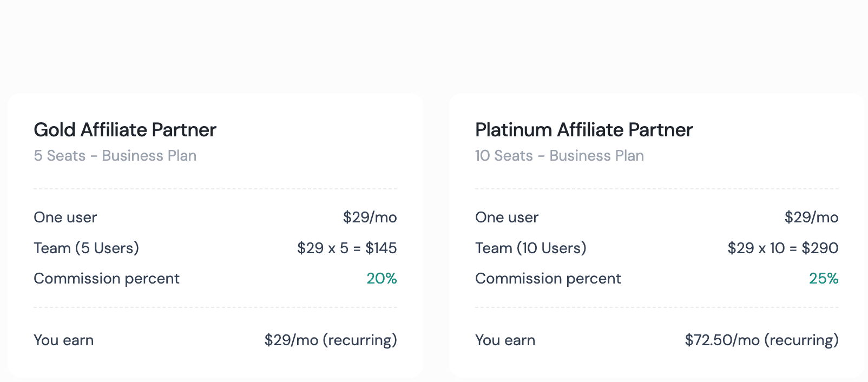Click the Platinum card's One user label
868x382 pixels.
coord(507,218)
